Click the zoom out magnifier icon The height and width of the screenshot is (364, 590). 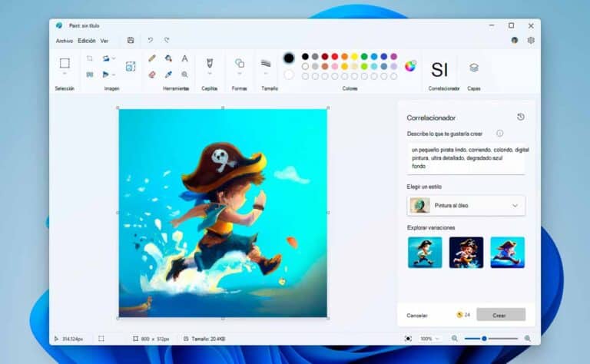pyautogui.click(x=455, y=339)
